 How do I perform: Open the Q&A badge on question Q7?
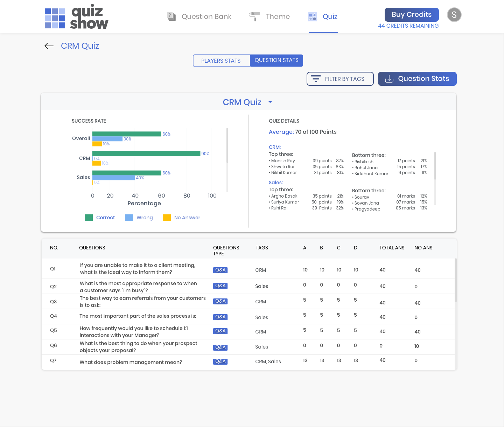220,361
